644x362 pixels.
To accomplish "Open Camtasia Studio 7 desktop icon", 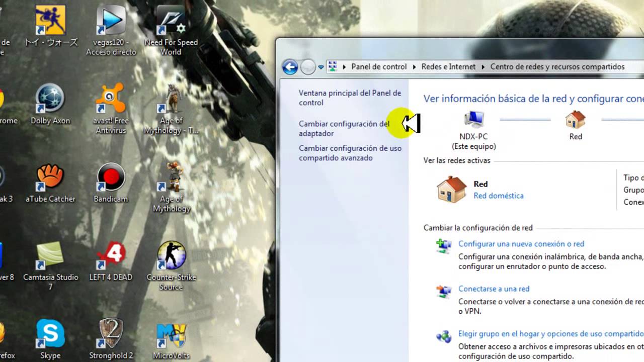I will click(50, 266).
